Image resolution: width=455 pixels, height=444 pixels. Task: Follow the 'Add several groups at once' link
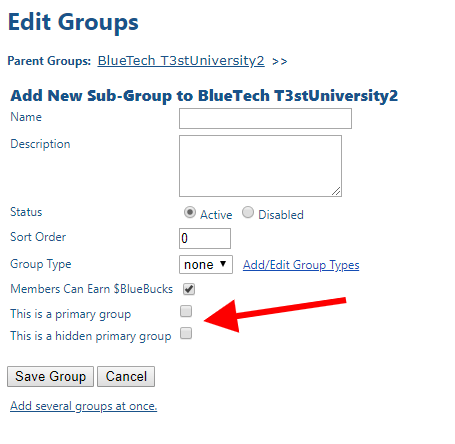click(x=83, y=406)
